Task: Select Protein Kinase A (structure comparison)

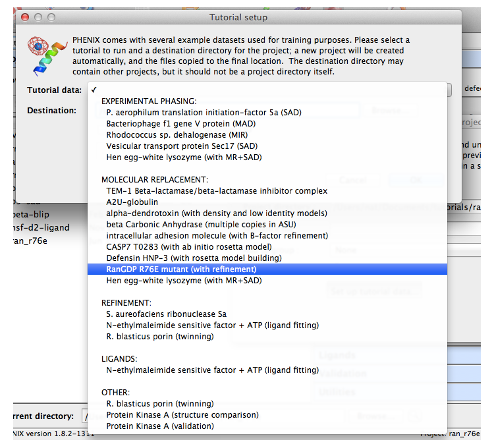Action: click(182, 415)
